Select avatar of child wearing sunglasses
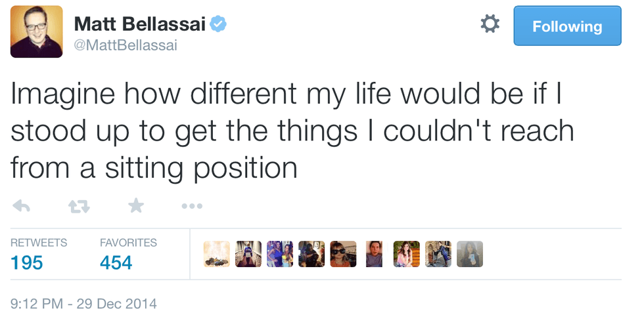 pyautogui.click(x=343, y=254)
